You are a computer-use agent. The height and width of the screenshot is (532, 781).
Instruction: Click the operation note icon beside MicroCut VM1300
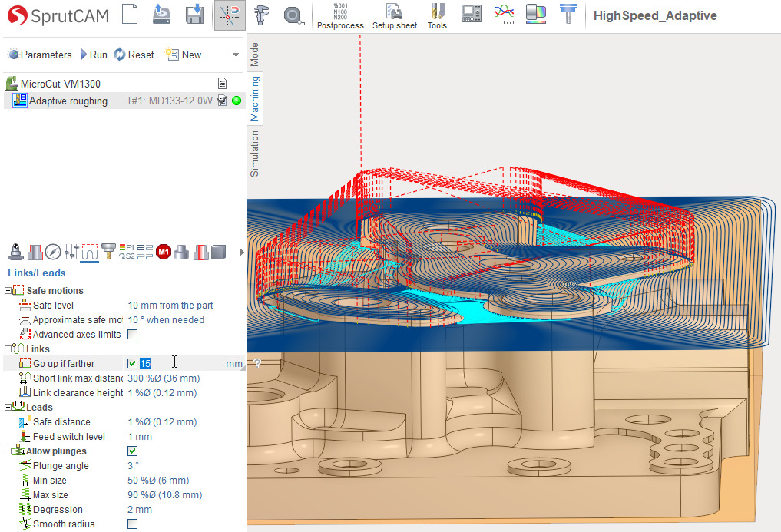coord(222,83)
